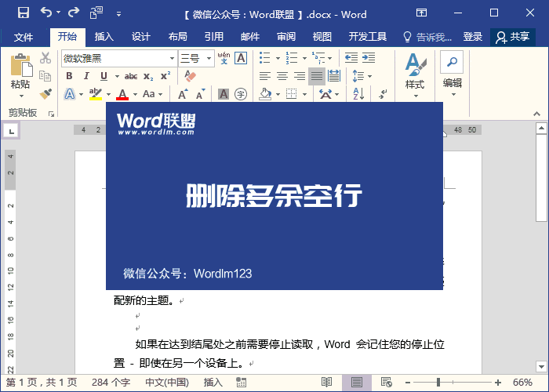Image resolution: width=549 pixels, height=392 pixels.
Task: Toggle Underline formatting
Action: click(x=104, y=76)
